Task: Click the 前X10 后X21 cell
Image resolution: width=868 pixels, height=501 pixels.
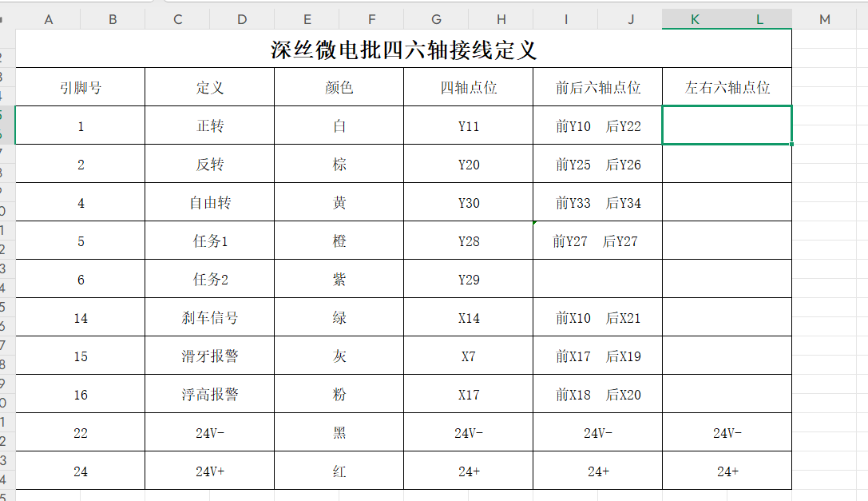Action: click(x=598, y=317)
